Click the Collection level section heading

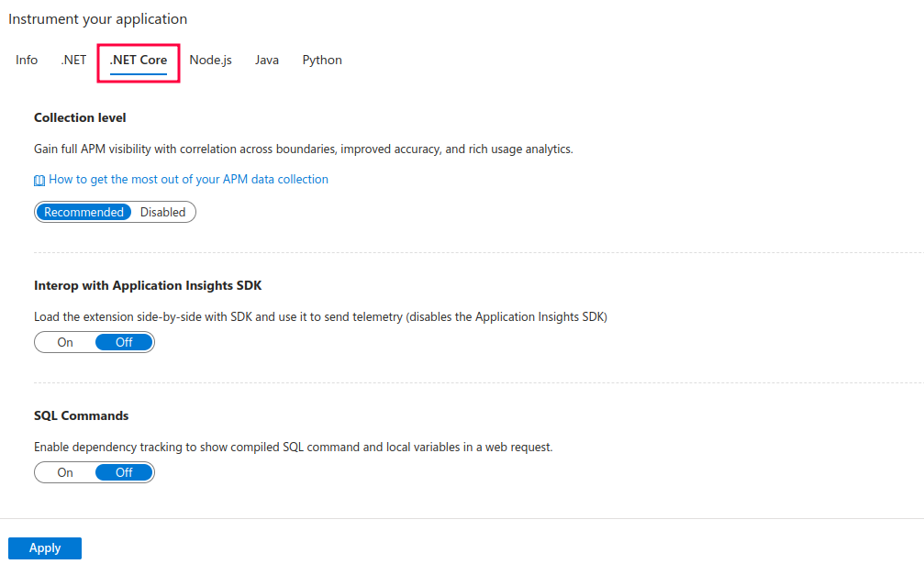[x=80, y=118]
